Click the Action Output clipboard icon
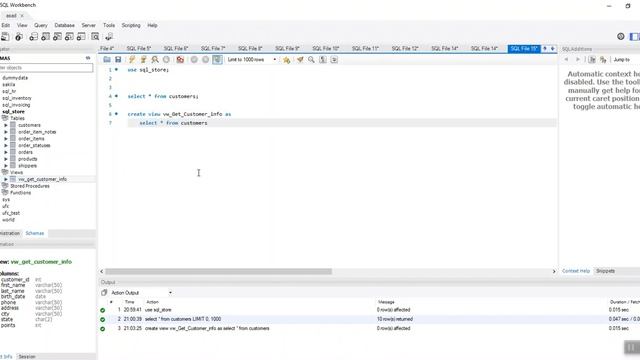640x360 pixels. pyautogui.click(x=104, y=293)
